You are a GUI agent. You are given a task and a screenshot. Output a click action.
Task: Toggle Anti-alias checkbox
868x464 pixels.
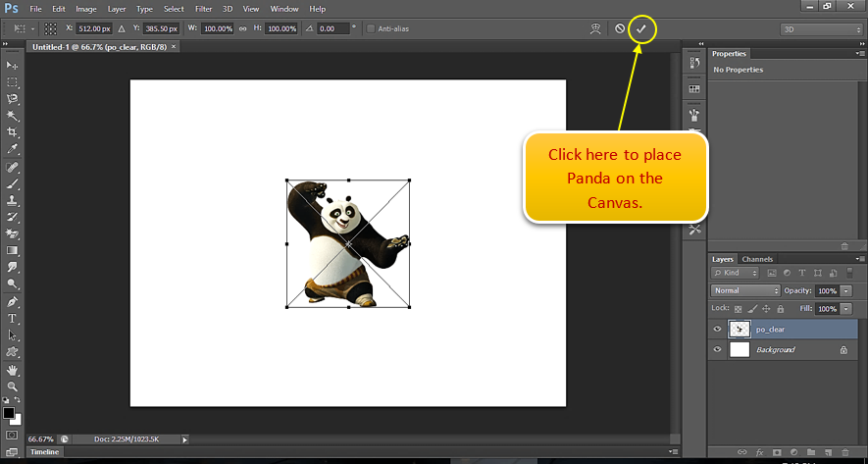[371, 28]
